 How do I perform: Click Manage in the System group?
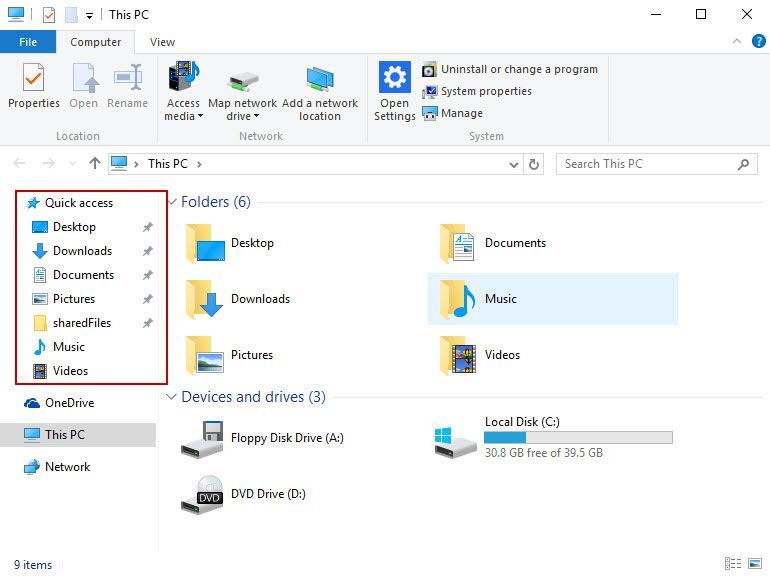(x=452, y=113)
